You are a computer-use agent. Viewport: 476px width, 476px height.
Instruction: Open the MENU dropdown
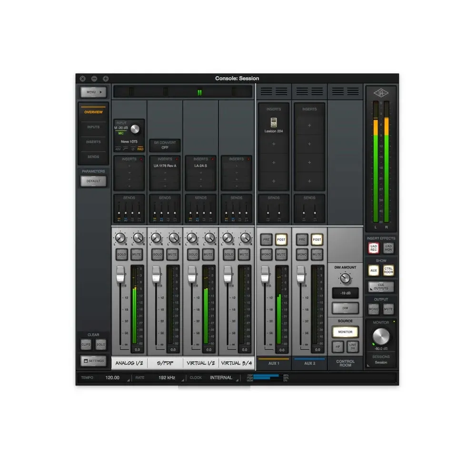[93, 92]
